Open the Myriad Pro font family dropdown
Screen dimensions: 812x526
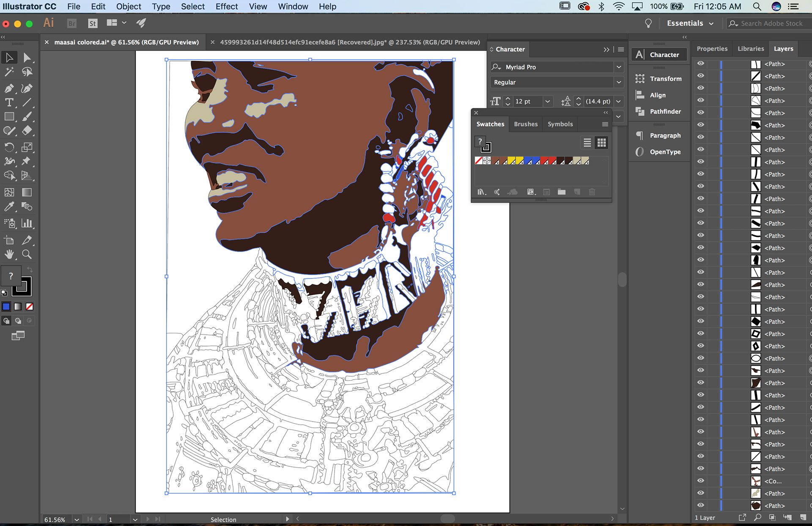click(x=619, y=67)
